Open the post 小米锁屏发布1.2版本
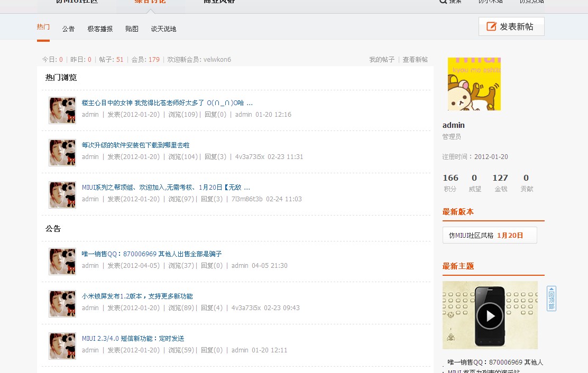This screenshot has width=588, height=373. (137, 296)
